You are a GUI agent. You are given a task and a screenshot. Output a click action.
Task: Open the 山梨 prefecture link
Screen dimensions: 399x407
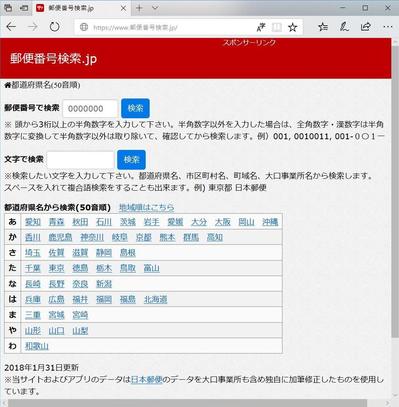[80, 330]
